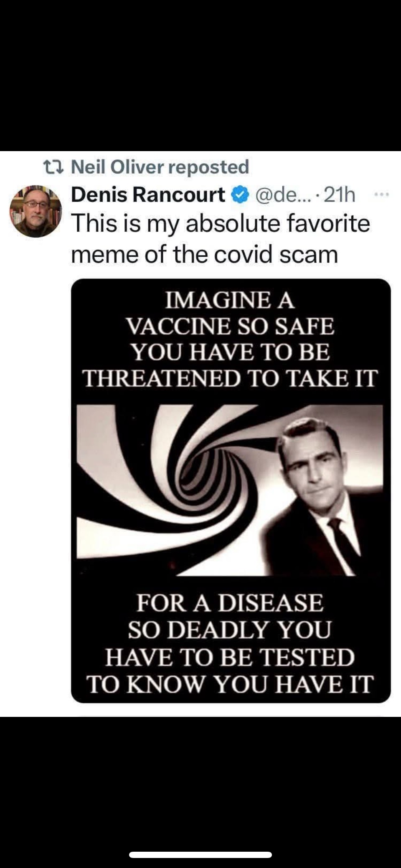The image size is (401, 868).
Task: Click the text "This is my absolute favorite"
Action: 221,223
